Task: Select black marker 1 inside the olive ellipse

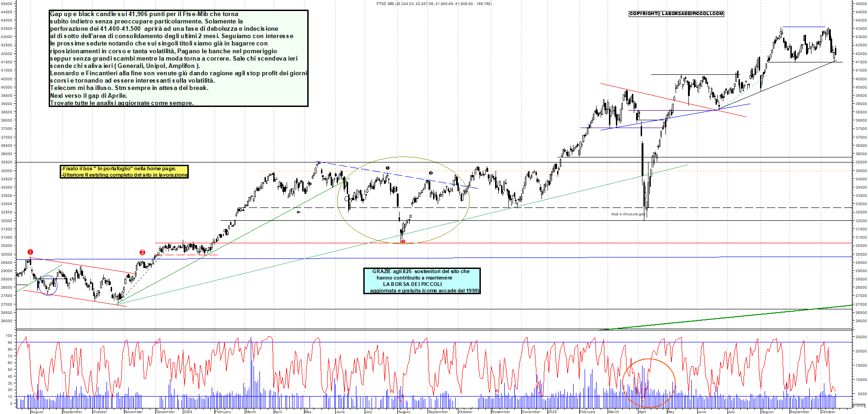Action: pos(388,168)
